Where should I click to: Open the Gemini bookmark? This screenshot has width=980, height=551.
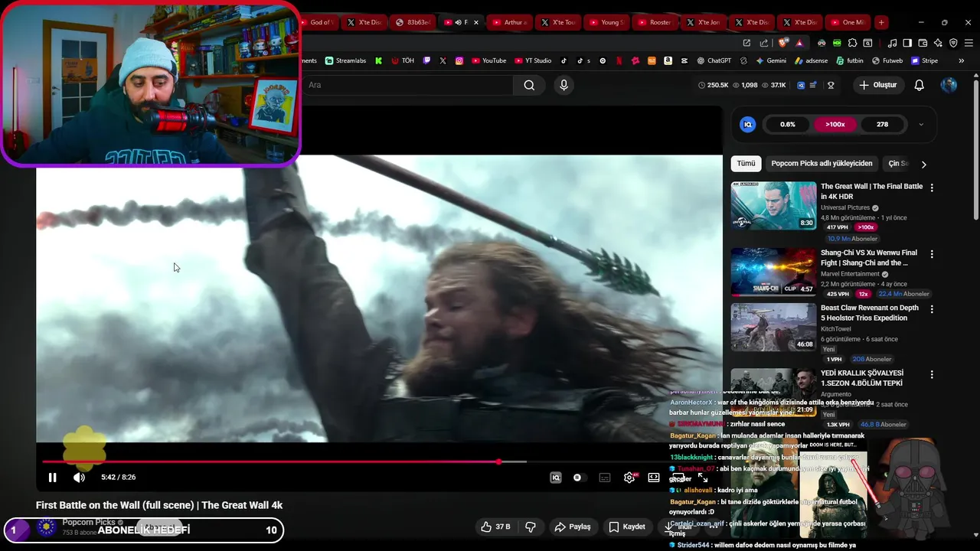point(771,60)
